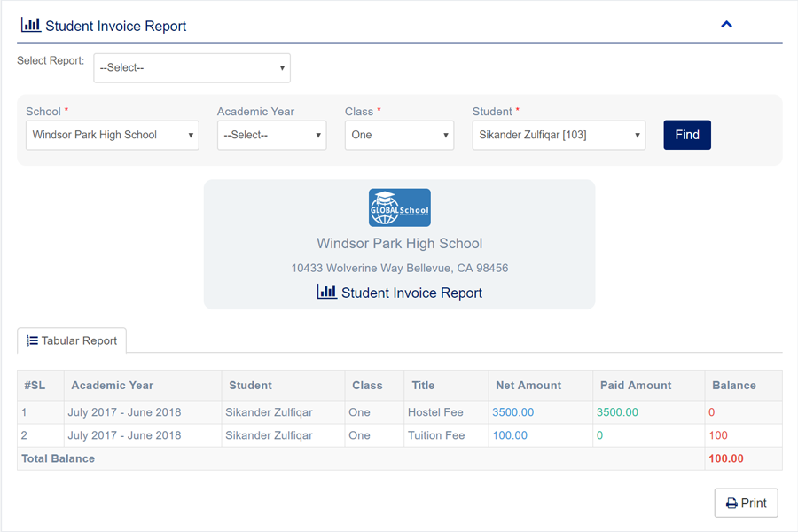
Task: Click July 2017 - June 2018 in row 1
Action: (124, 412)
